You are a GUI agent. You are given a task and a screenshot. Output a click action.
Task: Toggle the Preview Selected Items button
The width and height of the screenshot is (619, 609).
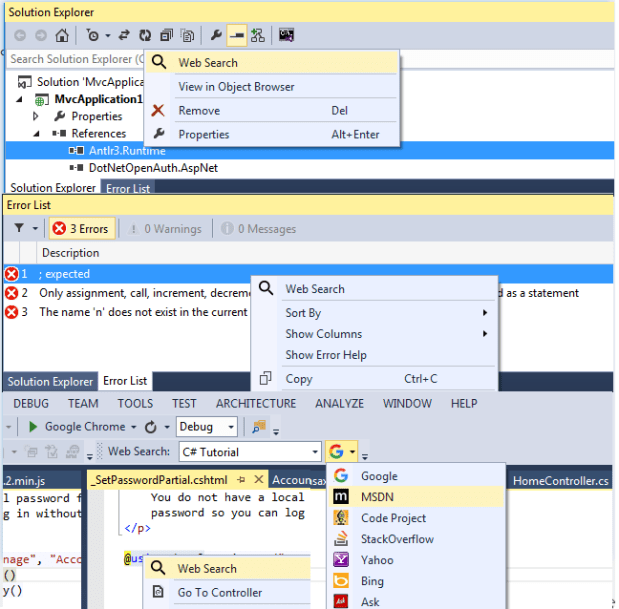click(x=237, y=36)
